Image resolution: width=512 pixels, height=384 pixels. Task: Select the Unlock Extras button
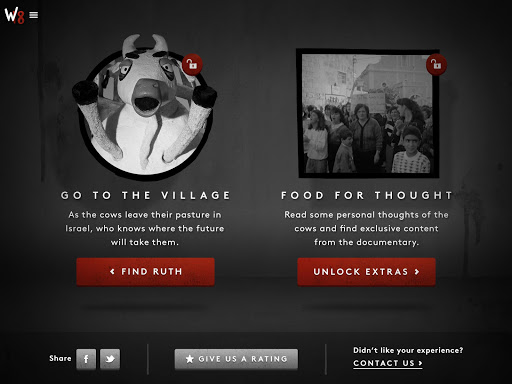point(366,272)
